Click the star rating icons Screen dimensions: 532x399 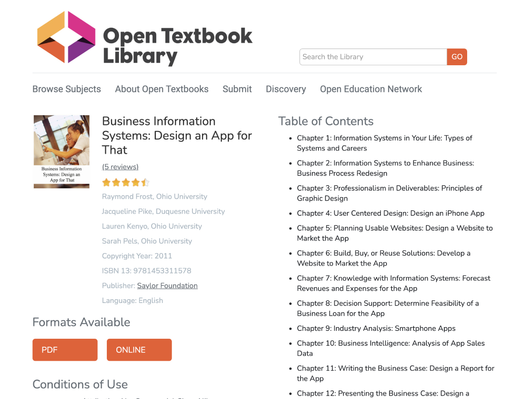pyautogui.click(x=126, y=182)
